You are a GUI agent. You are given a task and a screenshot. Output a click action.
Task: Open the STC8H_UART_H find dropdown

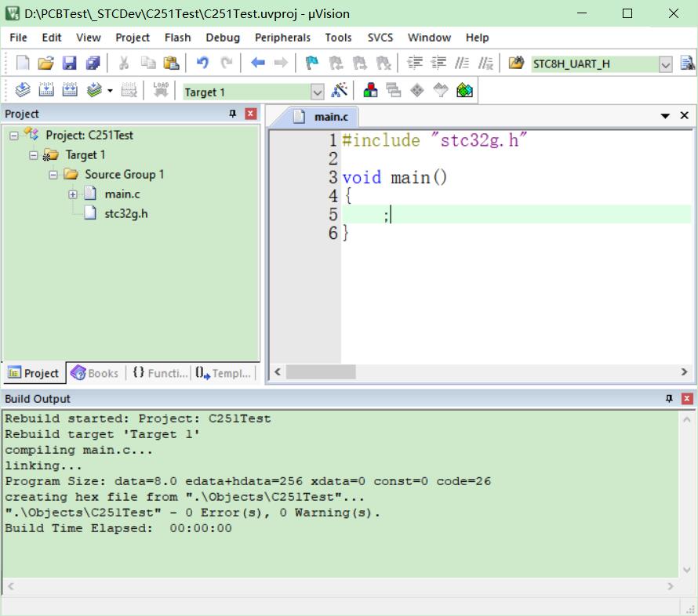click(666, 64)
